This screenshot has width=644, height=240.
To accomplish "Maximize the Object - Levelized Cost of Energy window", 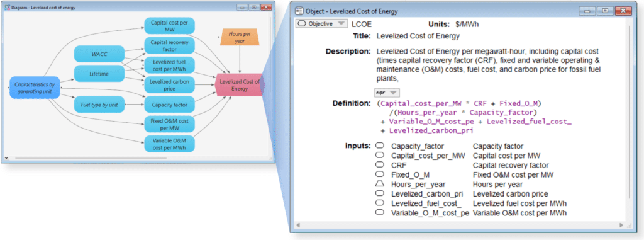I will [x=606, y=11].
